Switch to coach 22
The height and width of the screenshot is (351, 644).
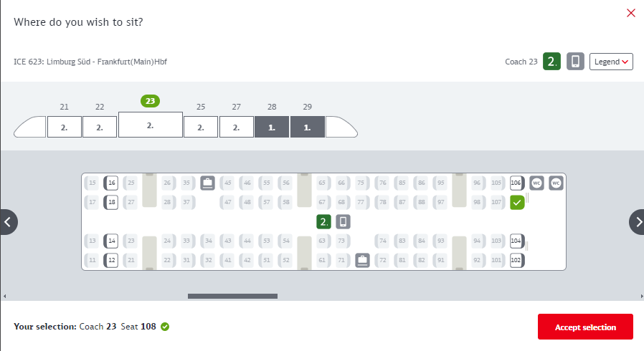coord(100,127)
